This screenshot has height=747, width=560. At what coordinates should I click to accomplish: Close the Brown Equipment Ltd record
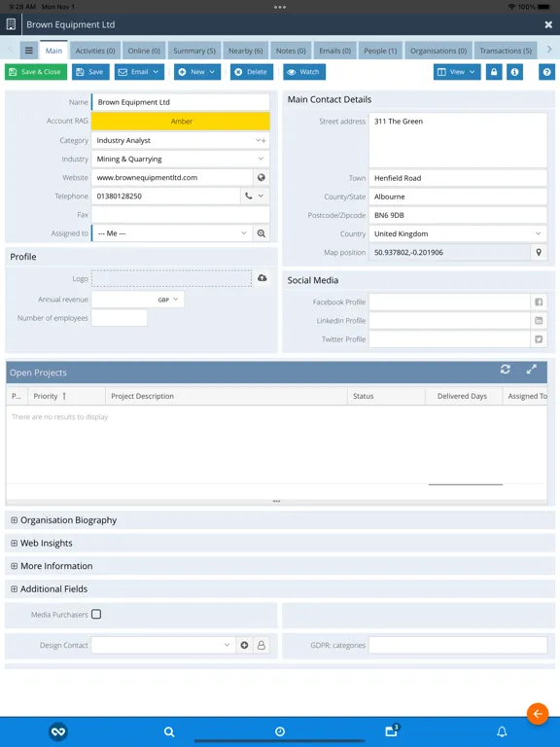(548, 24)
